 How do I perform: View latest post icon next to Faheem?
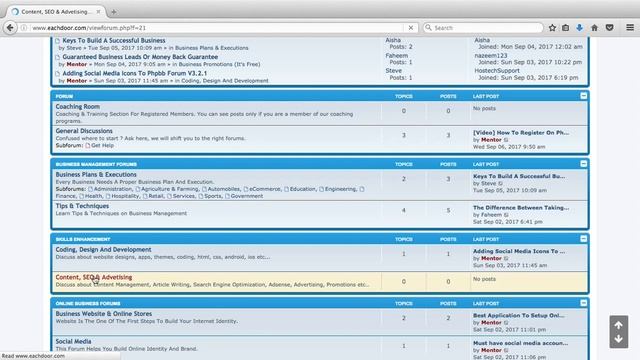507,215
